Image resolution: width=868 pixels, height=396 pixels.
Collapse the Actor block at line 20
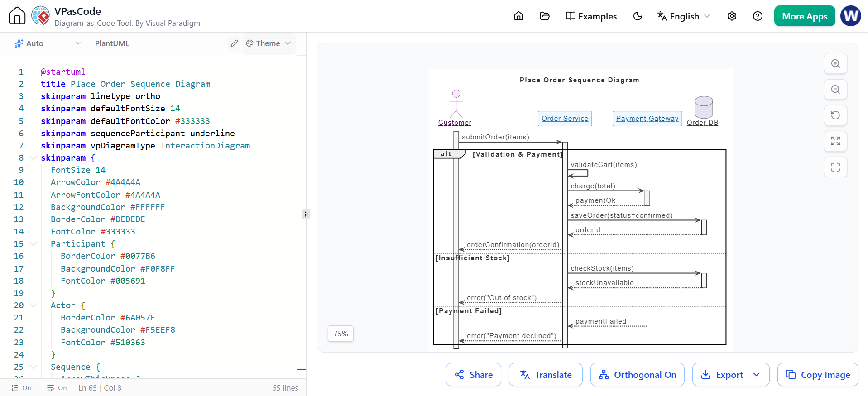(33, 305)
